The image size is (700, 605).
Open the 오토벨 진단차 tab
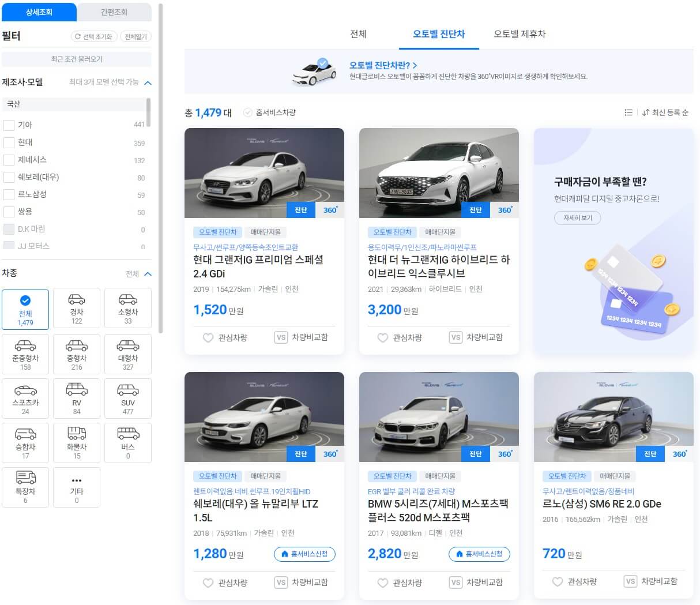click(439, 34)
